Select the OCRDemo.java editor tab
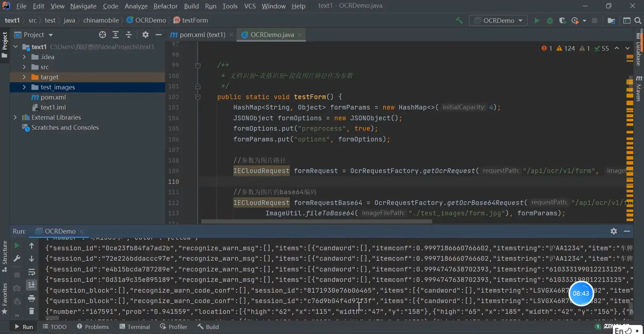Screen dimensions: 644x334 [272, 35]
